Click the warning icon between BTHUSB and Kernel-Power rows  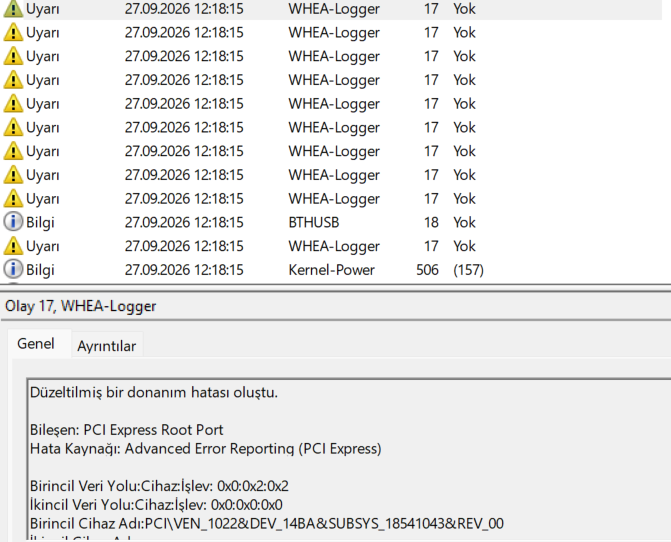click(x=13, y=246)
